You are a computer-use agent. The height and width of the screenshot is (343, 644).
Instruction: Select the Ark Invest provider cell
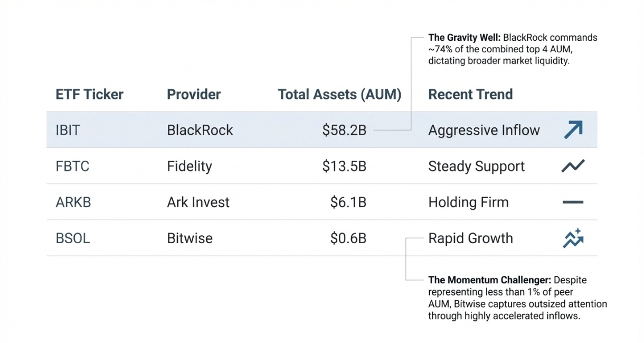pyautogui.click(x=198, y=202)
